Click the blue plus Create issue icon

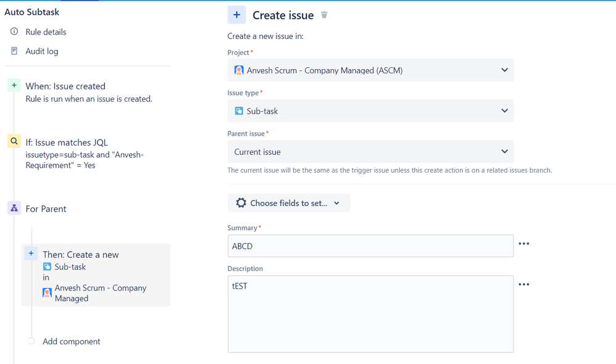[x=236, y=15]
